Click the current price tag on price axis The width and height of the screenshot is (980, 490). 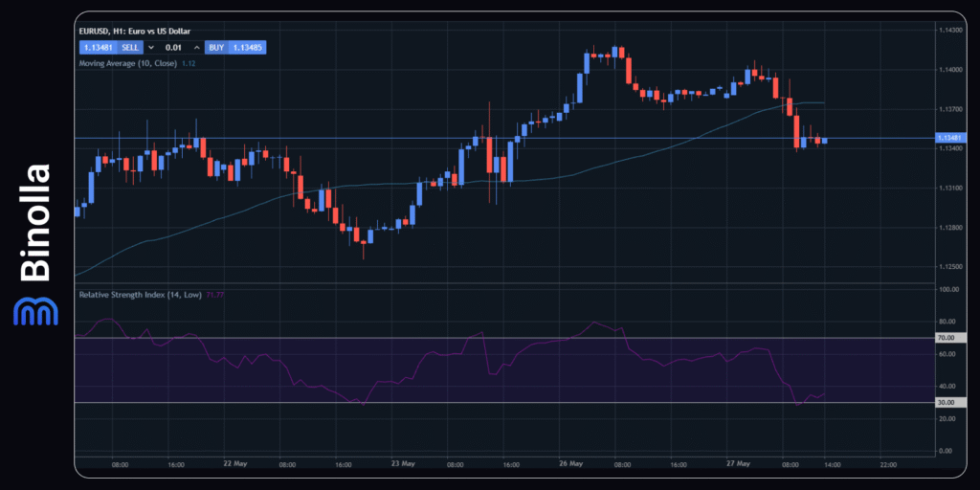[951, 138]
